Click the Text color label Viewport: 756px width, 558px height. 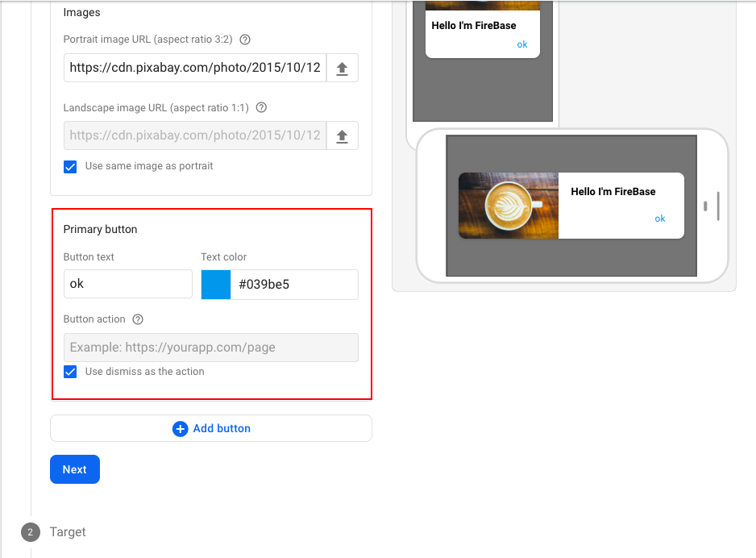(224, 257)
